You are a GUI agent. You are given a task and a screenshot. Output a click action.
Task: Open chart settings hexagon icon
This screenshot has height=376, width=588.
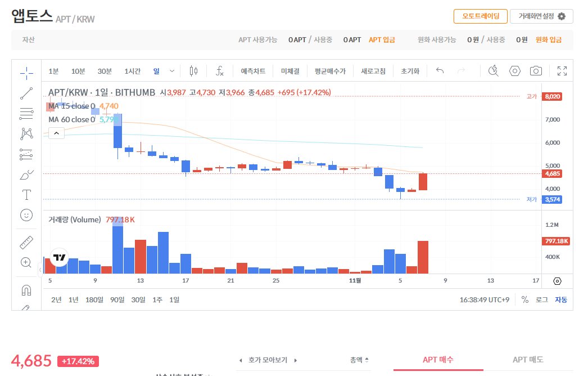[x=515, y=70]
